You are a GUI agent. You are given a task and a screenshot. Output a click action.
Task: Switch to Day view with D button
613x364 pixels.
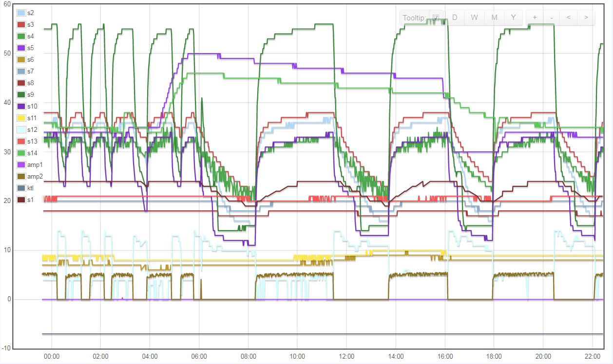pos(455,18)
